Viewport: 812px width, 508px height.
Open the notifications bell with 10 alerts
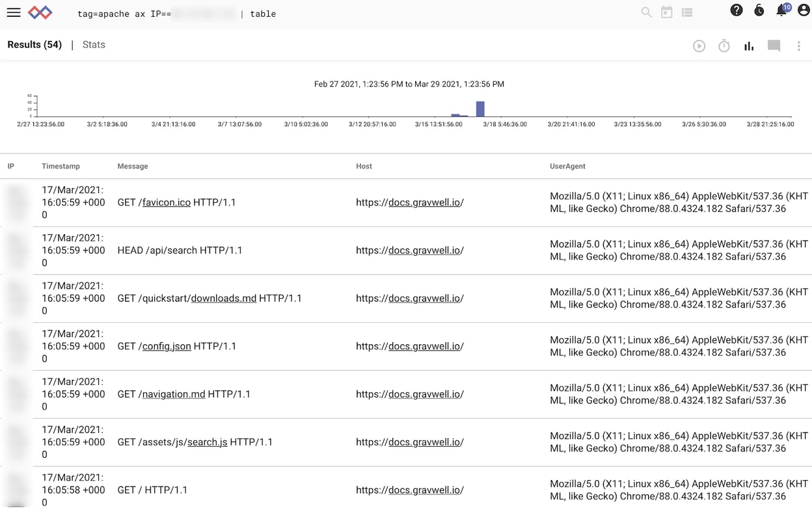pyautogui.click(x=781, y=11)
